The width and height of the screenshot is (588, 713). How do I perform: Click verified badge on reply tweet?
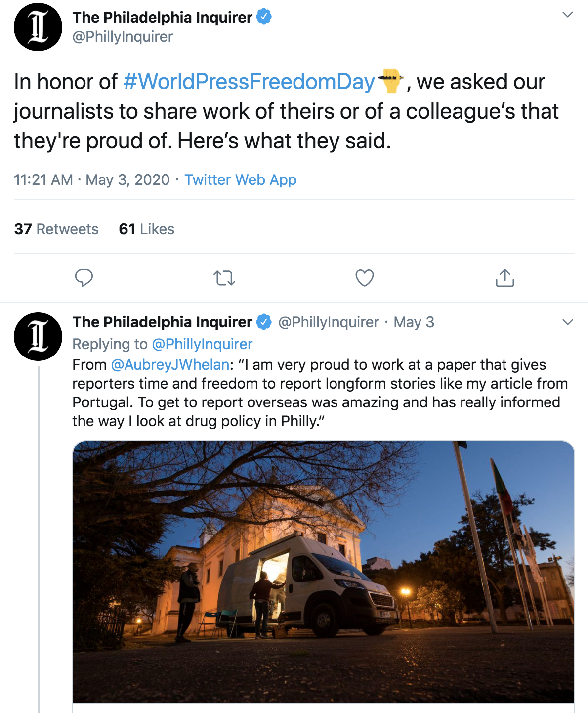pyautogui.click(x=264, y=322)
